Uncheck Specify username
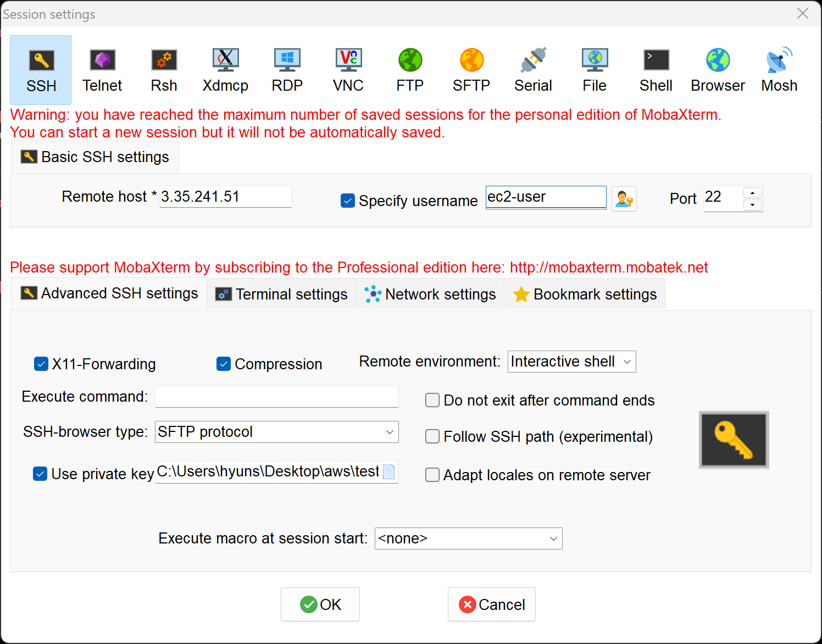The width and height of the screenshot is (822, 644). (x=348, y=201)
